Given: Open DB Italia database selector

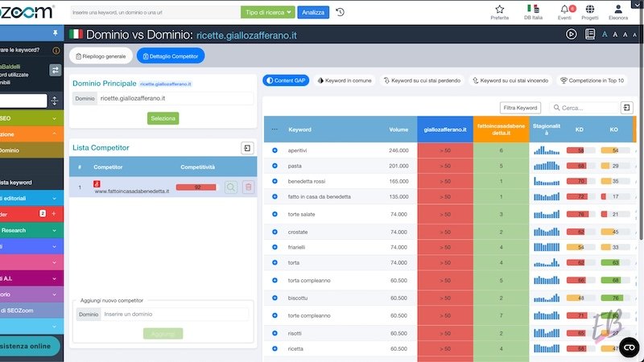Looking at the screenshot, I should pos(533,12).
